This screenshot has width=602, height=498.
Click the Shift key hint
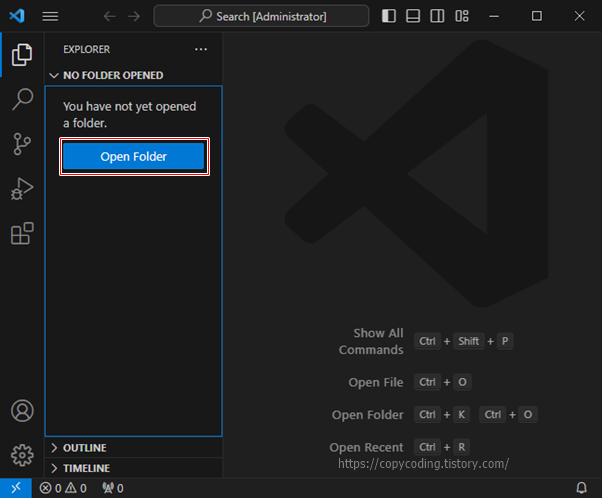tap(469, 341)
